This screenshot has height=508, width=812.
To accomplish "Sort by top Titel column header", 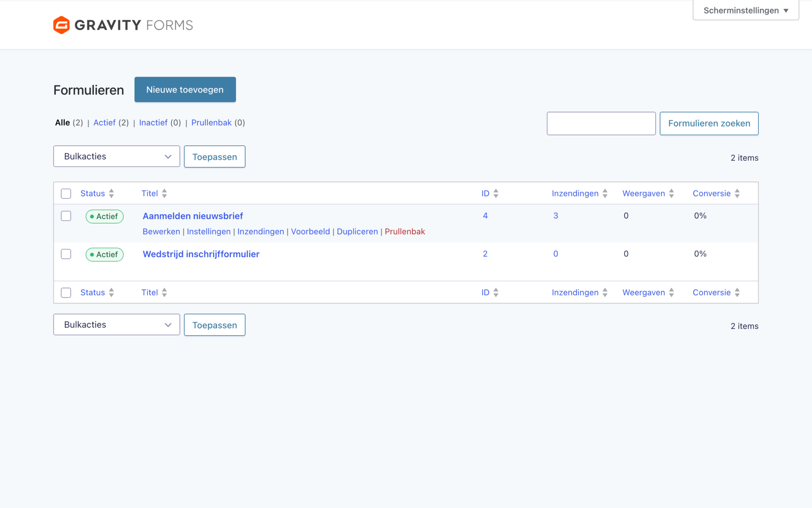I will tap(149, 193).
